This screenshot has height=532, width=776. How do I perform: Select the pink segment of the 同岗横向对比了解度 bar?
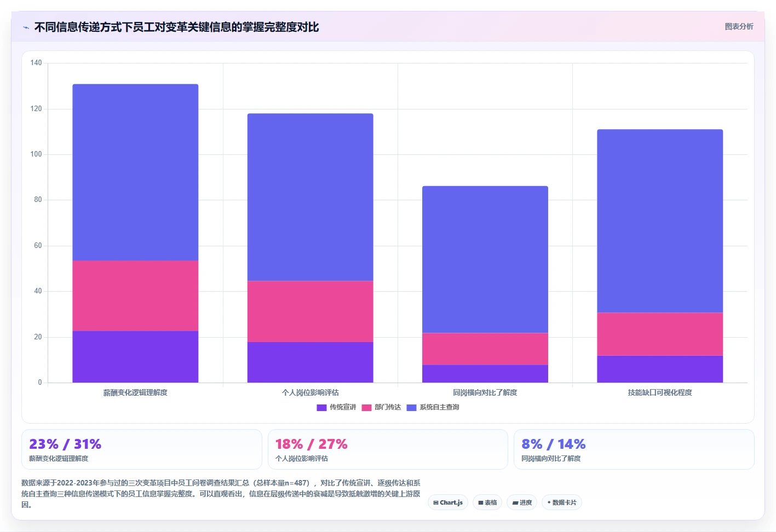[485, 349]
